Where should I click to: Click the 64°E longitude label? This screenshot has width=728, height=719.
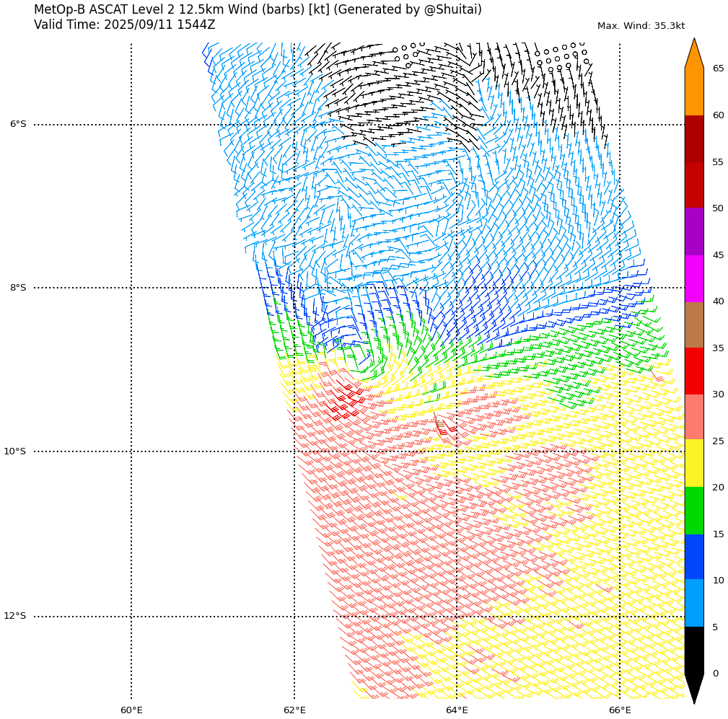click(x=457, y=710)
